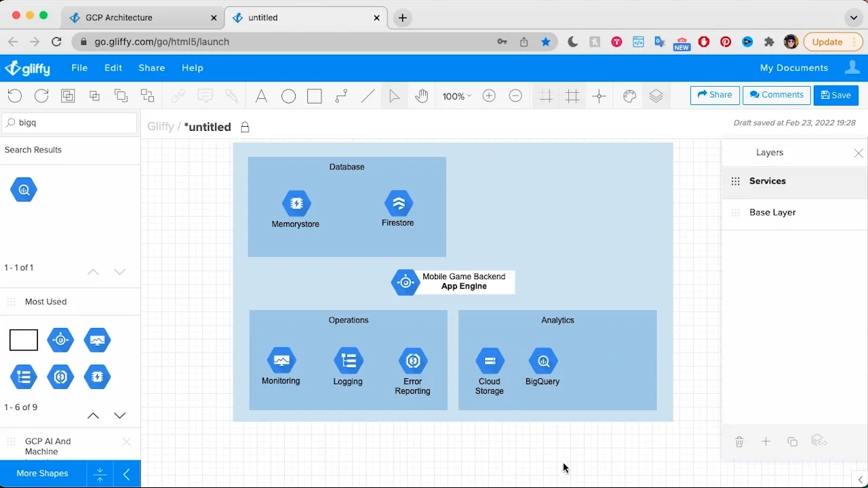Toggle the Layers panel toolbar button
Image resolution: width=868 pixels, height=488 pixels.
pos(656,96)
